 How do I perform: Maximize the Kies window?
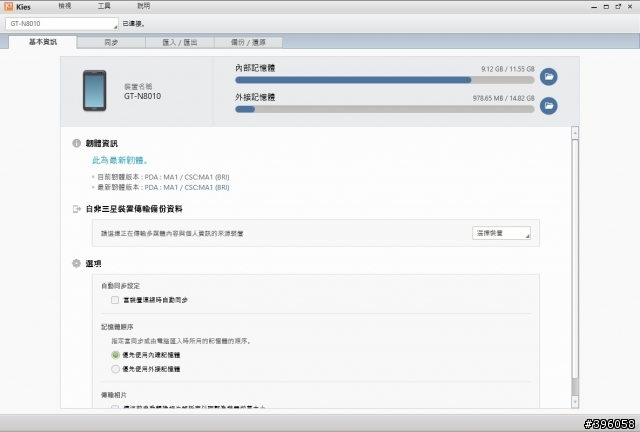606,7
